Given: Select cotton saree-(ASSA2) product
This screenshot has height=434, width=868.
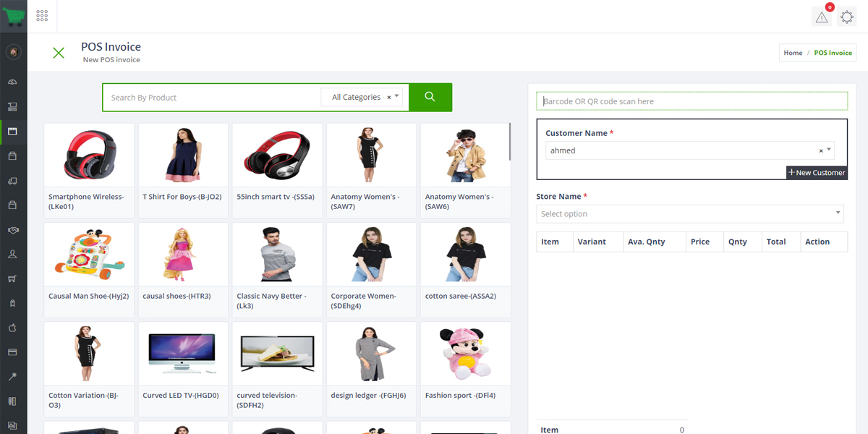Looking at the screenshot, I should coord(465,270).
